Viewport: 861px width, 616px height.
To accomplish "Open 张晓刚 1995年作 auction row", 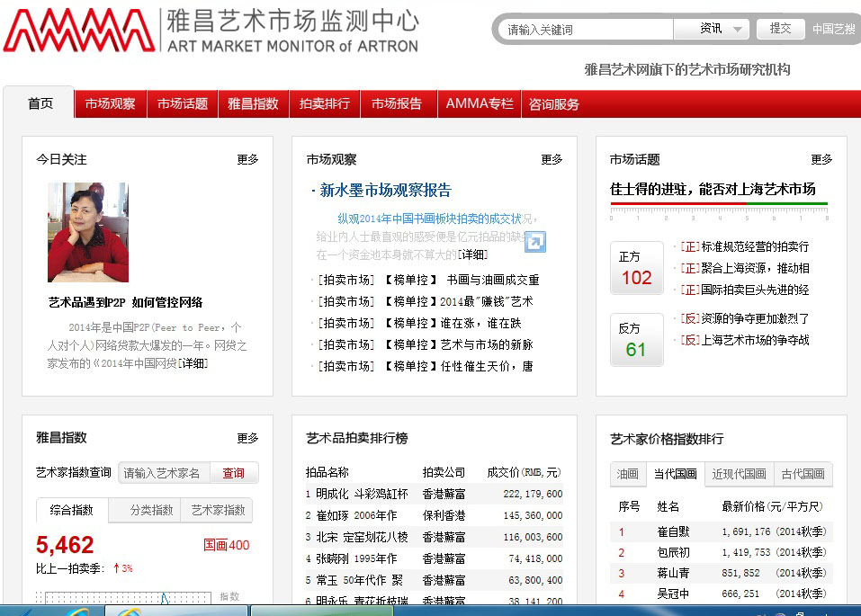I will tap(434, 558).
